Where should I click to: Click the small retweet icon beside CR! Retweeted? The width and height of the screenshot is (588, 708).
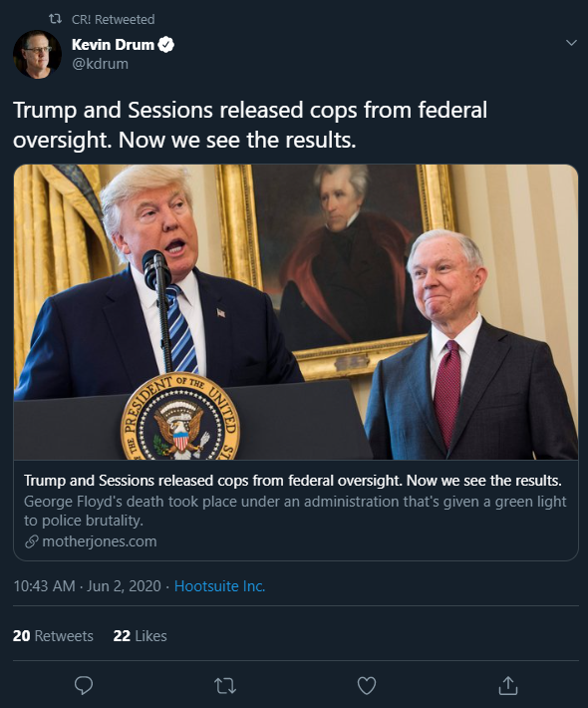pos(55,19)
